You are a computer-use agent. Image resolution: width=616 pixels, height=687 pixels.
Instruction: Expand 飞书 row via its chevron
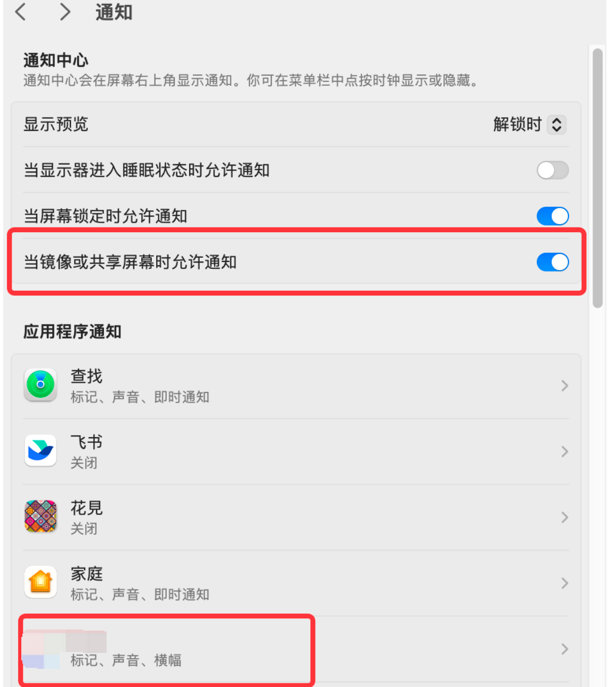click(x=564, y=452)
